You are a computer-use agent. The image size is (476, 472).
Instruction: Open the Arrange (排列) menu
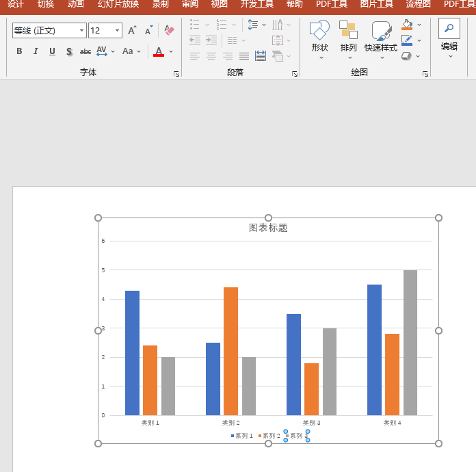(348, 40)
